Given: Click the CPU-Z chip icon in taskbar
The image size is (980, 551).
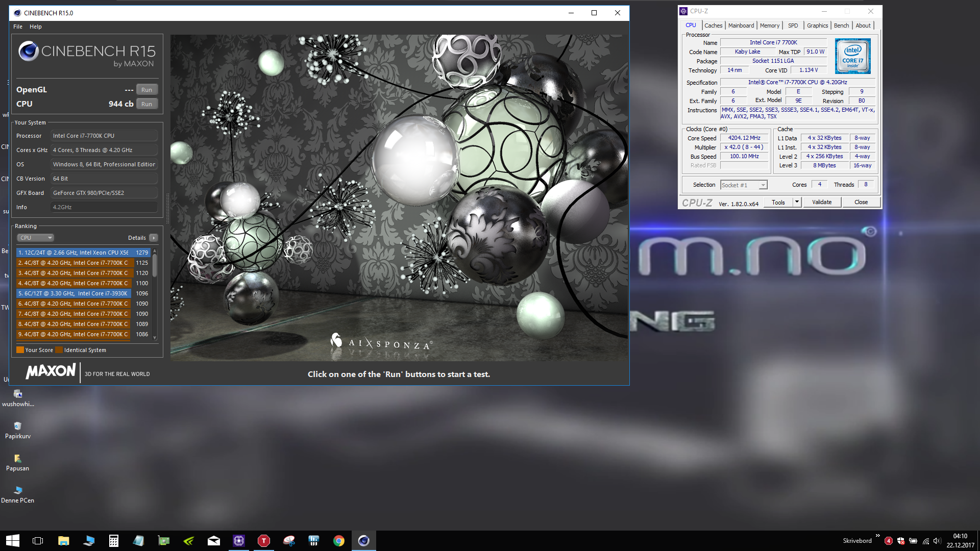Looking at the screenshot, I should pos(239,541).
